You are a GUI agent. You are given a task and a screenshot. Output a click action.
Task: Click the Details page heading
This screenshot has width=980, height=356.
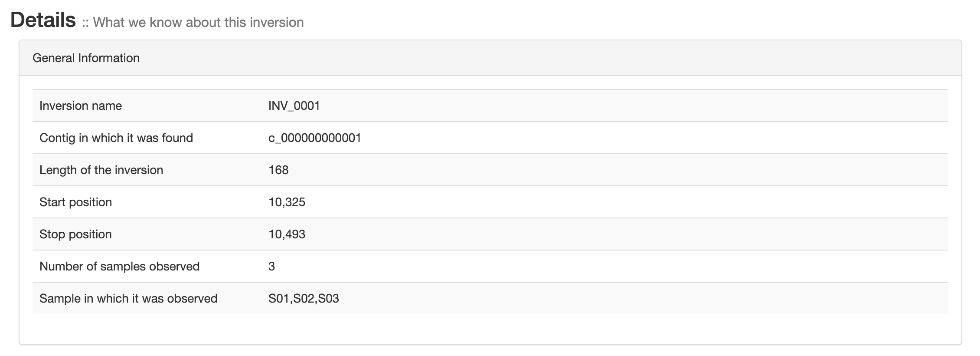pos(43,20)
